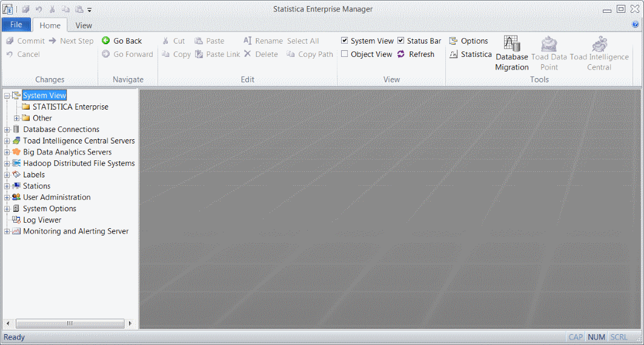644x345 pixels.
Task: Expand Monitoring and Alerting Server node
Action: pyautogui.click(x=7, y=231)
